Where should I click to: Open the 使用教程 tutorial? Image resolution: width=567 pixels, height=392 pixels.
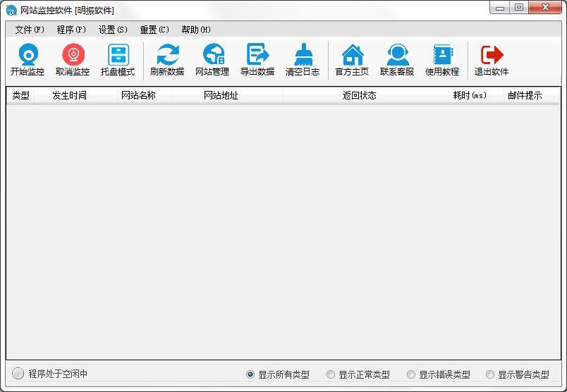point(442,60)
